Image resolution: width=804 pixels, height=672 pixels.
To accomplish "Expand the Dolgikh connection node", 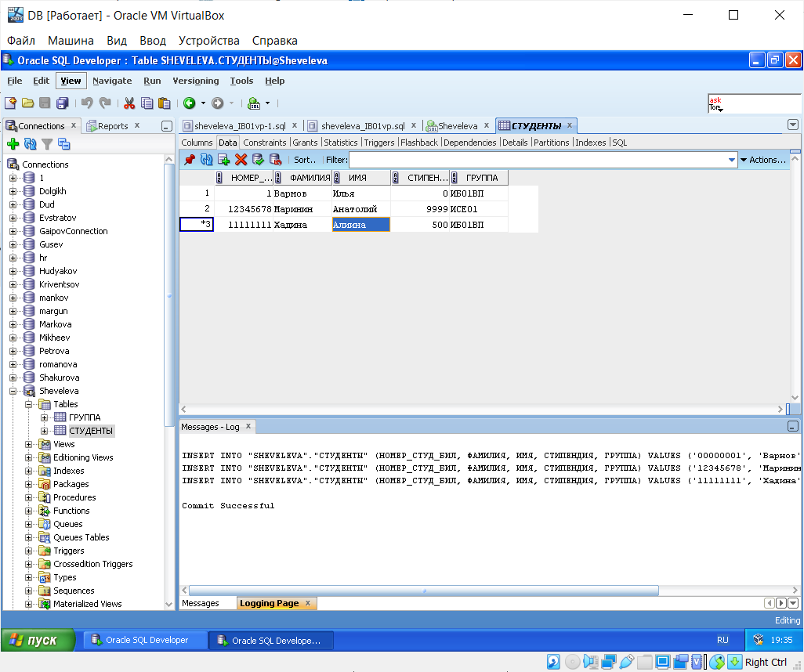I will tap(13, 190).
